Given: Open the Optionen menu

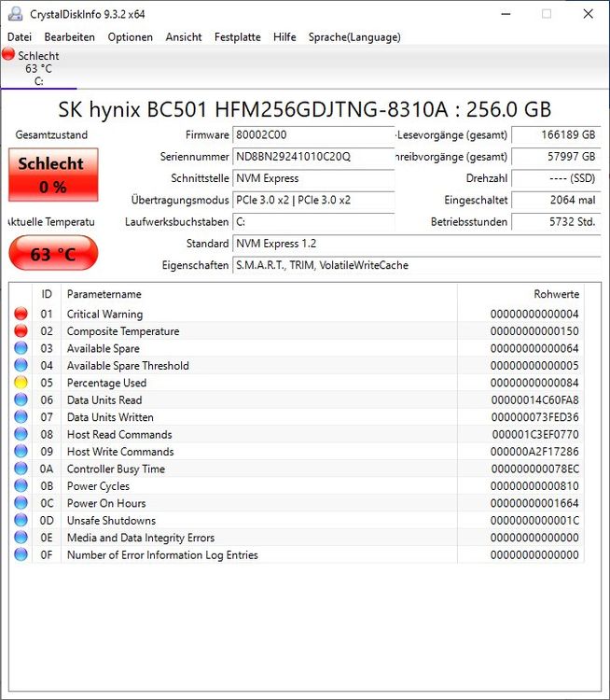Looking at the screenshot, I should pyautogui.click(x=131, y=37).
